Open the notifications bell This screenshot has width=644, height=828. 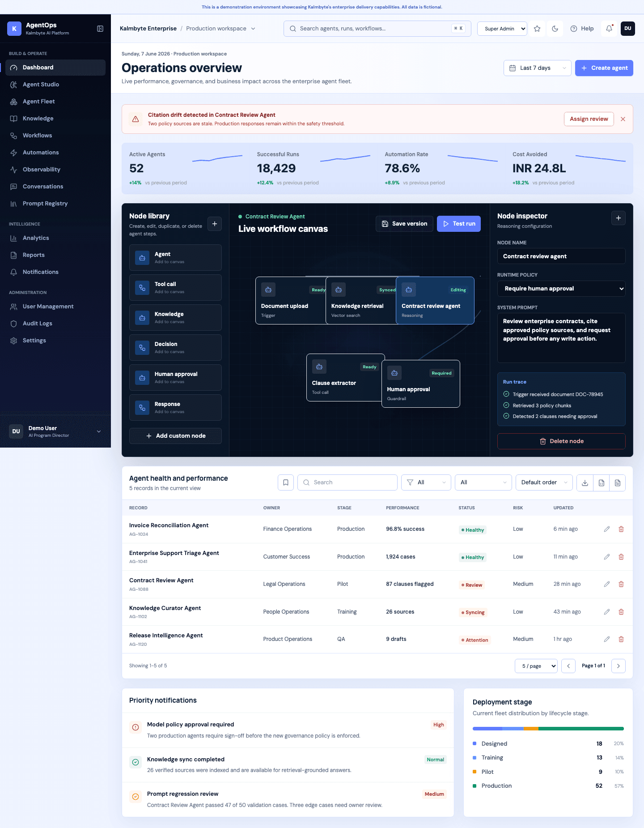pyautogui.click(x=609, y=29)
